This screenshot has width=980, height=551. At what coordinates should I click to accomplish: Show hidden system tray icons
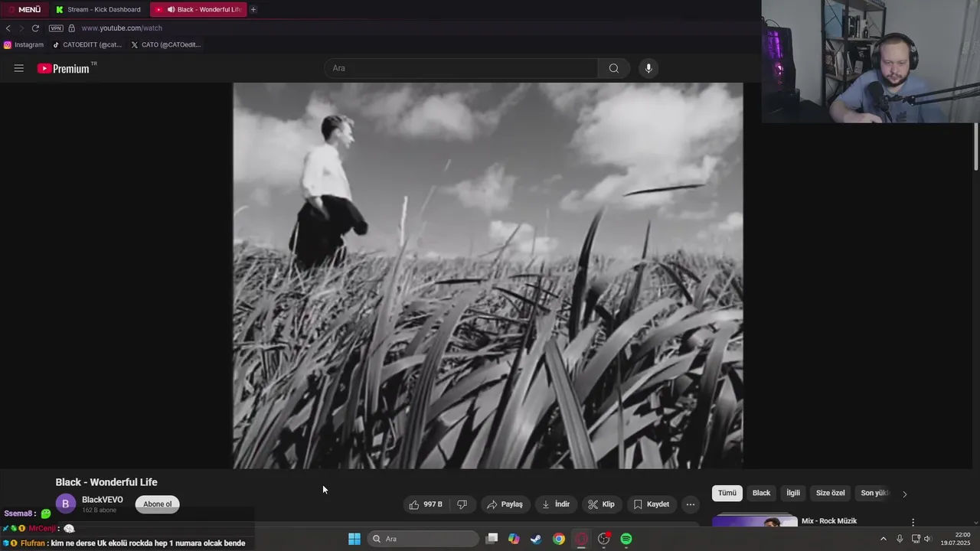(x=883, y=539)
